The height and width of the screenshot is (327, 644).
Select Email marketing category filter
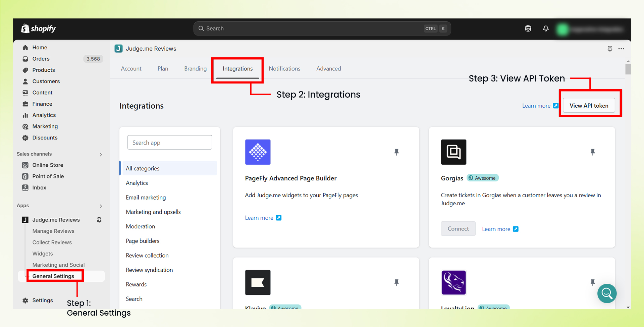[146, 198]
